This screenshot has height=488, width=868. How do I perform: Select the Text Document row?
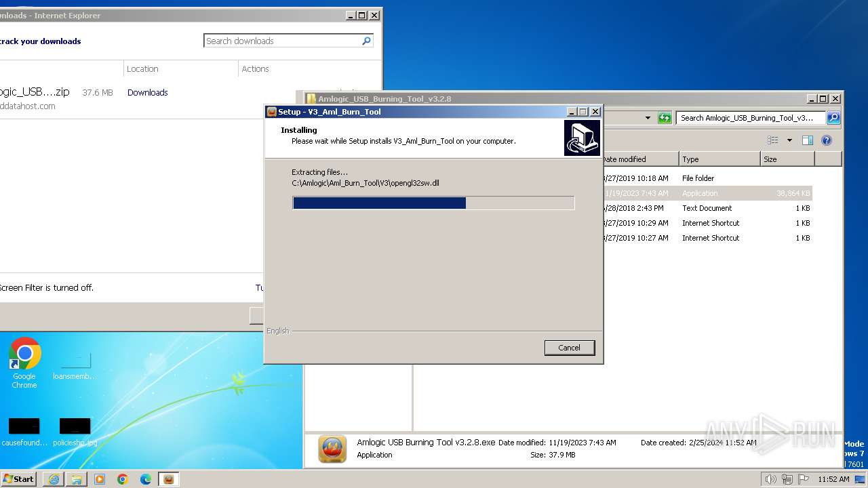[x=707, y=208]
